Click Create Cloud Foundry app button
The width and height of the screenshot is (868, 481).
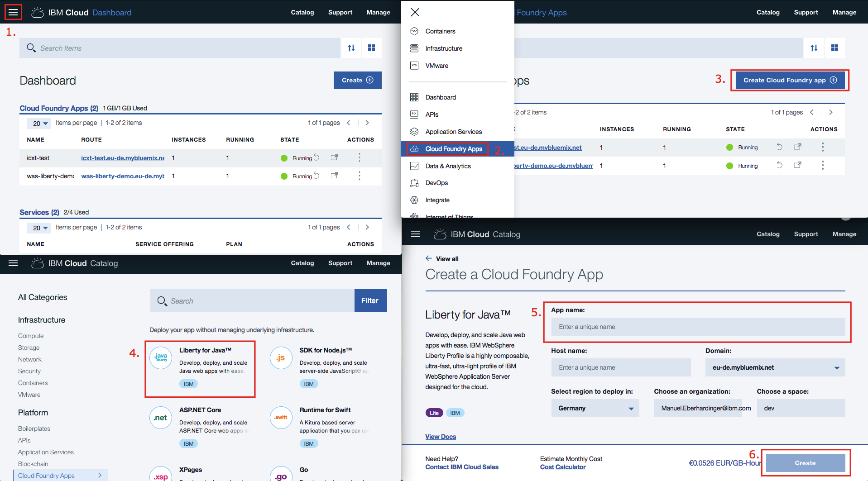(790, 80)
